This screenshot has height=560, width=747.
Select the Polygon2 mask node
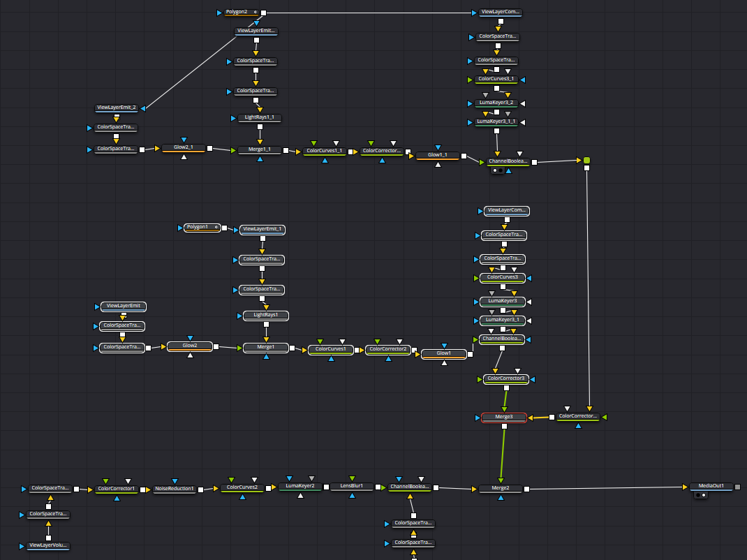(x=242, y=13)
